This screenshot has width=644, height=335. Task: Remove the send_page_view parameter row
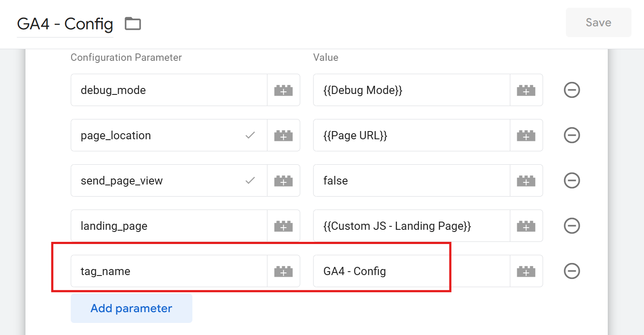coord(572,181)
